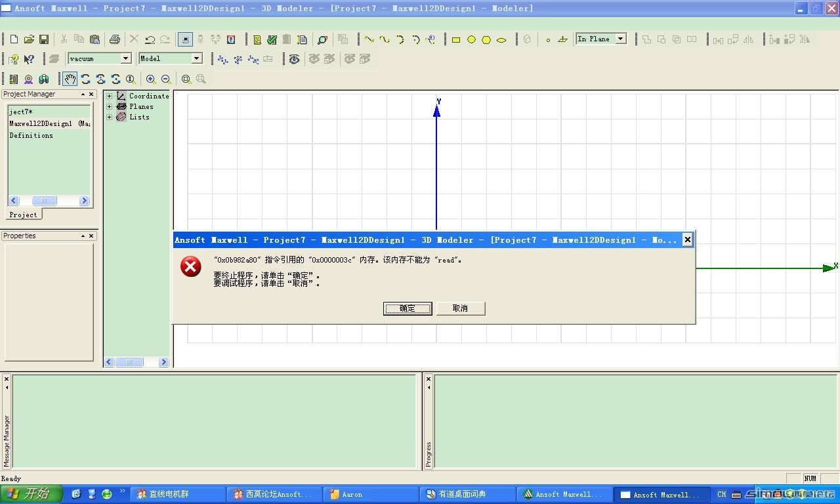This screenshot has height=504, width=840.
Task: Select Maxwell2DDesign1 in the Project Manager
Action: point(49,123)
